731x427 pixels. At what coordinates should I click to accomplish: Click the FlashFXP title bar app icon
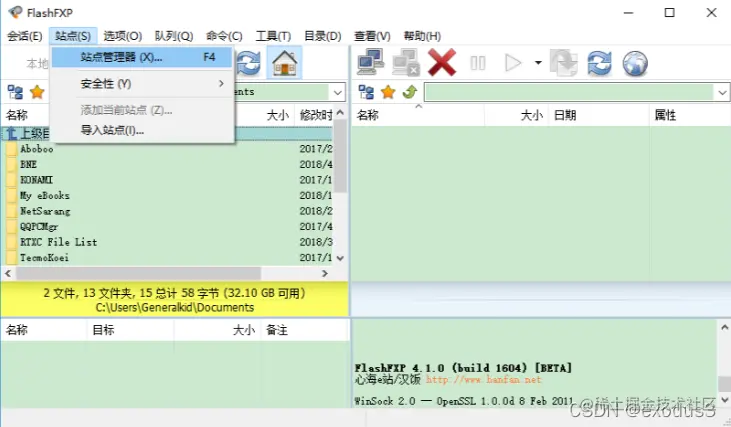(15, 12)
